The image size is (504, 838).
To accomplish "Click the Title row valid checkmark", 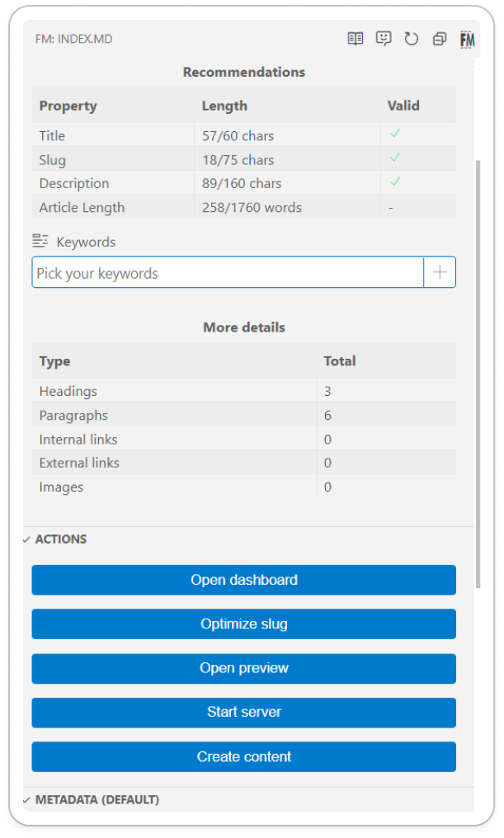I will point(395,134).
